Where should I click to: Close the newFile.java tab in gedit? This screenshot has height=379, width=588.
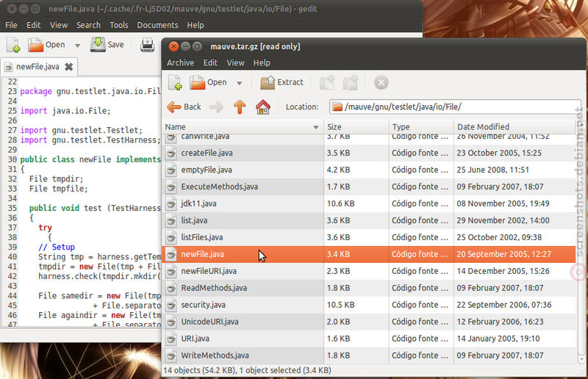tap(68, 67)
